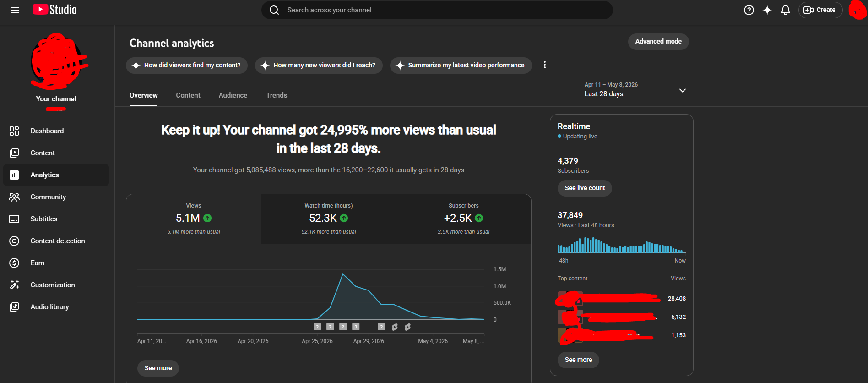Open the Ask Studio sparkle icon in header
Viewport: 868px width, 383px height.
[767, 10]
